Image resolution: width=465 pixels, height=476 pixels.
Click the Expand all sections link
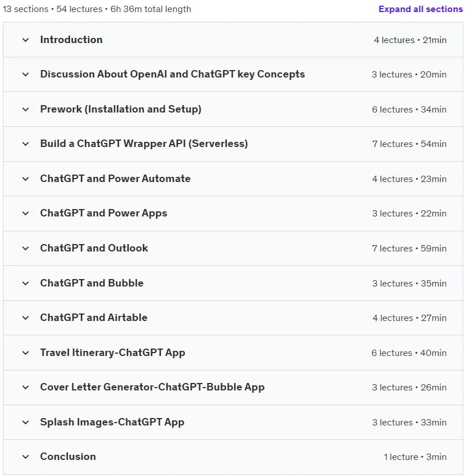point(420,9)
